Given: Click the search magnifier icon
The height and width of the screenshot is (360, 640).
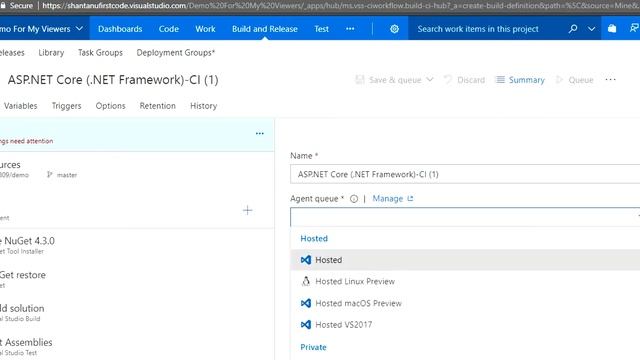Looking at the screenshot, I should (573, 29).
